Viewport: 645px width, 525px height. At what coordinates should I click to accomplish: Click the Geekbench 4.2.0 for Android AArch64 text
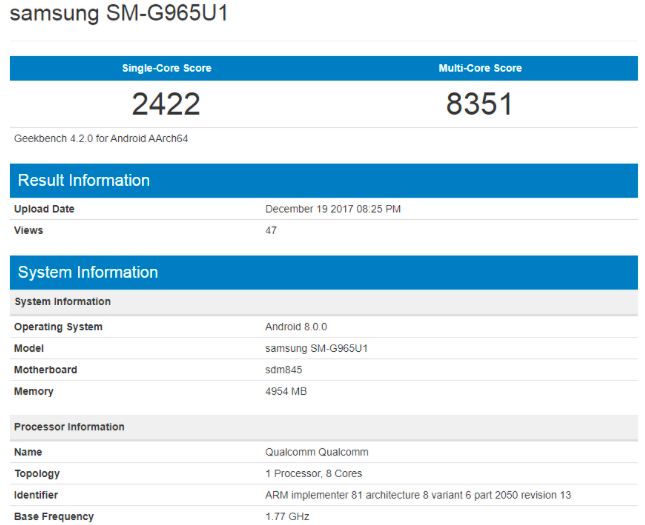pyautogui.click(x=101, y=138)
